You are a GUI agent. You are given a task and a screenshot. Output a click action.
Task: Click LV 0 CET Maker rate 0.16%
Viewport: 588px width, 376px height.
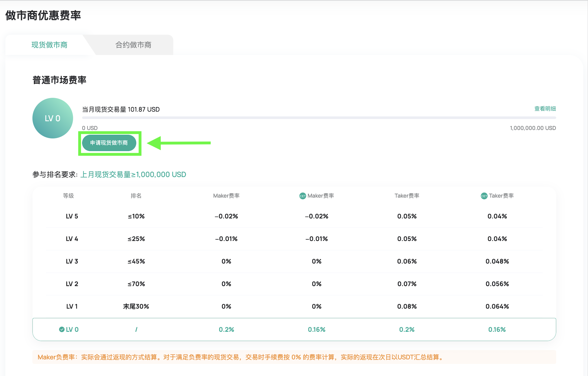point(317,330)
